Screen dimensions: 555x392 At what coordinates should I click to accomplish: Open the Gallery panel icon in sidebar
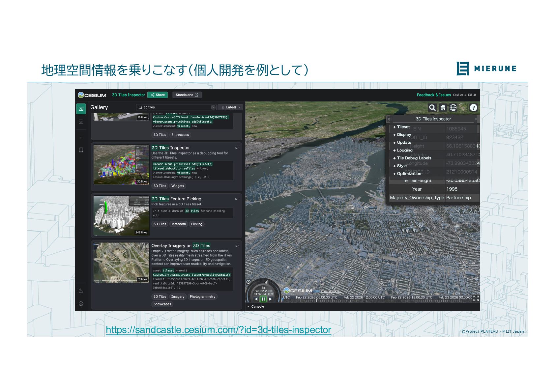pos(81,109)
